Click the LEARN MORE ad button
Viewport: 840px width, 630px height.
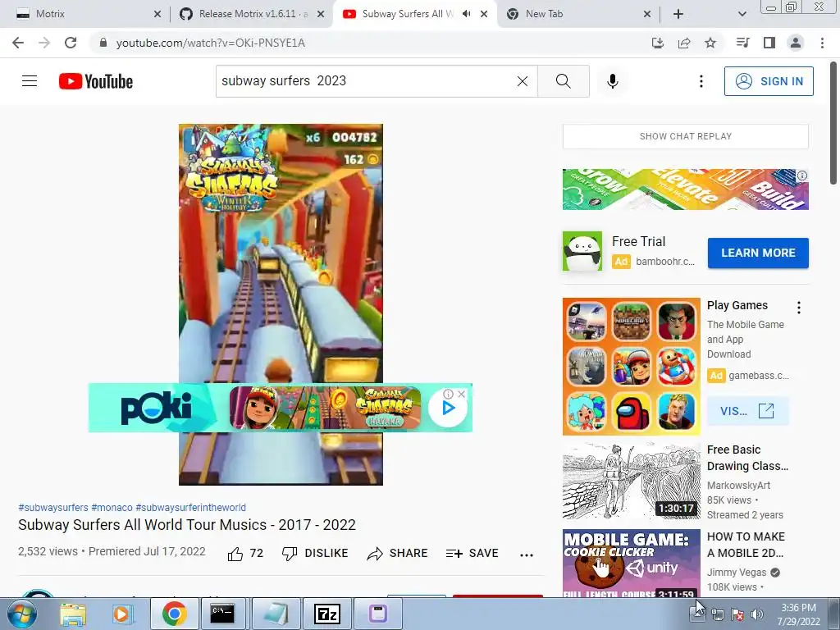coord(758,253)
